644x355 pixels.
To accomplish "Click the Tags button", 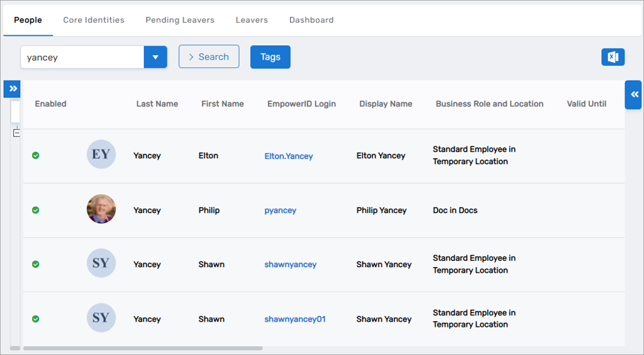I will coord(270,57).
